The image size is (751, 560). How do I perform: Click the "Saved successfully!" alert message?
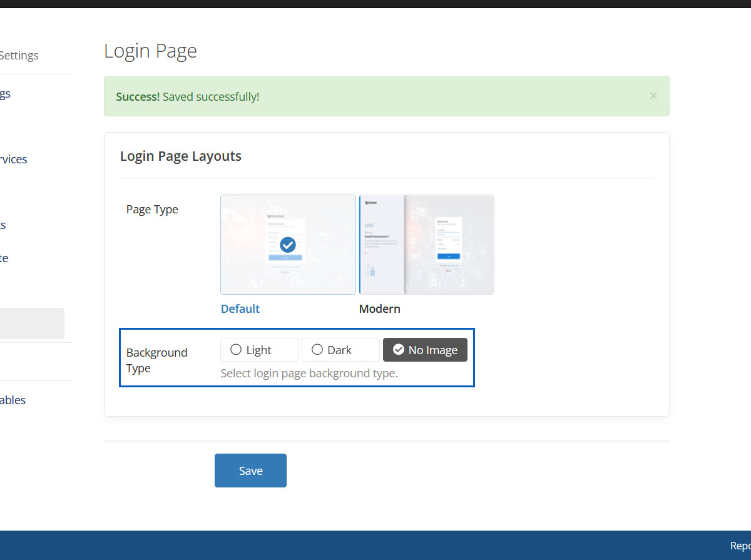[210, 96]
